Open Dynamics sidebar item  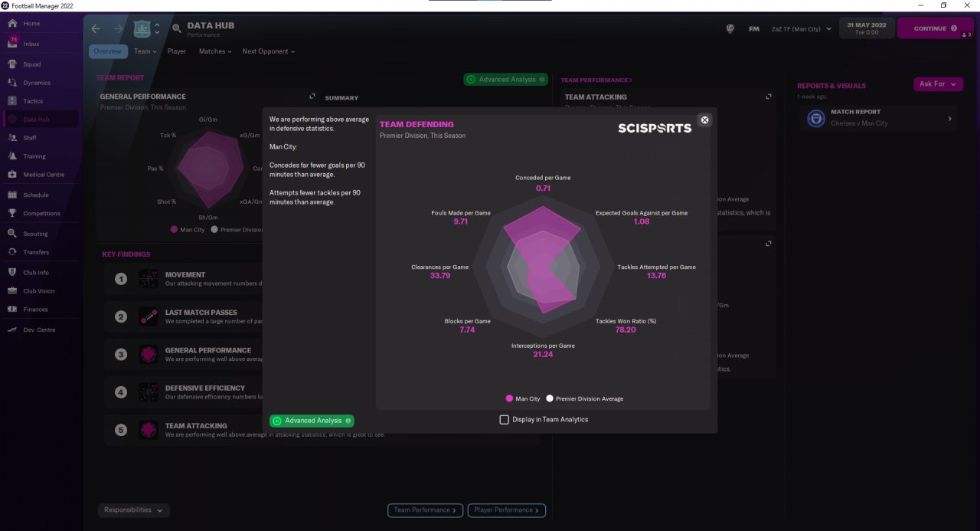pos(36,83)
